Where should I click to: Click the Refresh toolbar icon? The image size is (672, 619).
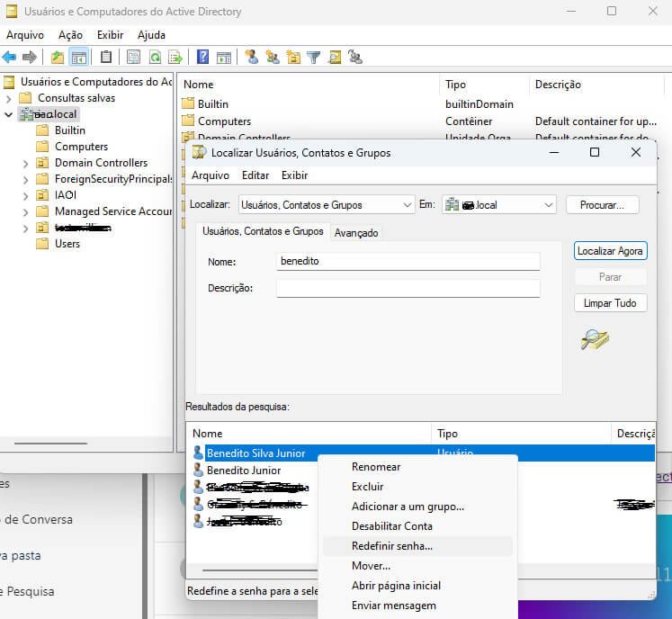pyautogui.click(x=155, y=57)
